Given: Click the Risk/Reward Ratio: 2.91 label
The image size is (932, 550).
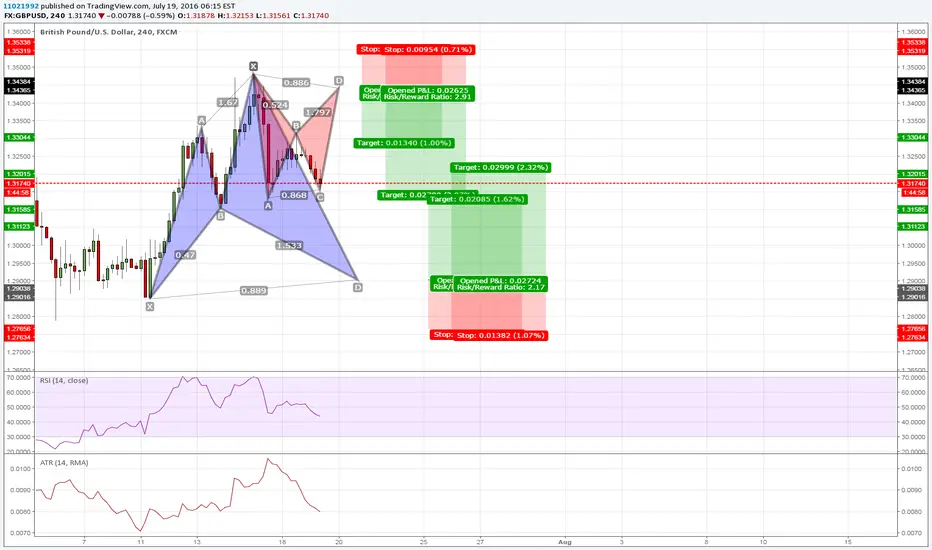Looking at the screenshot, I should [x=427, y=97].
